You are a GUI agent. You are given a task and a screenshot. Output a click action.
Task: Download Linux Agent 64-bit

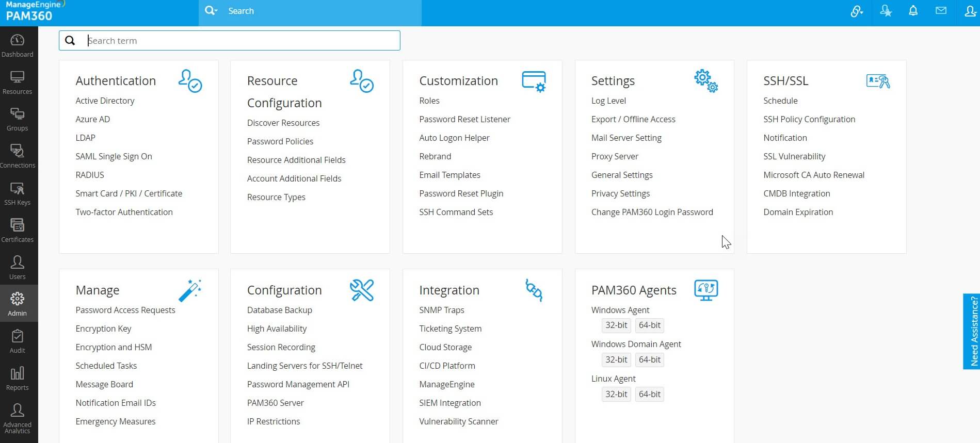pos(650,395)
